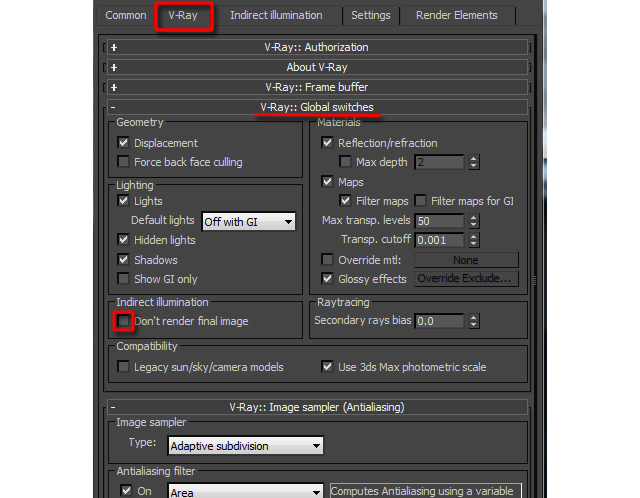Enable Legacy sun/sky/camera models
The width and height of the screenshot is (640, 498).
coord(123,367)
